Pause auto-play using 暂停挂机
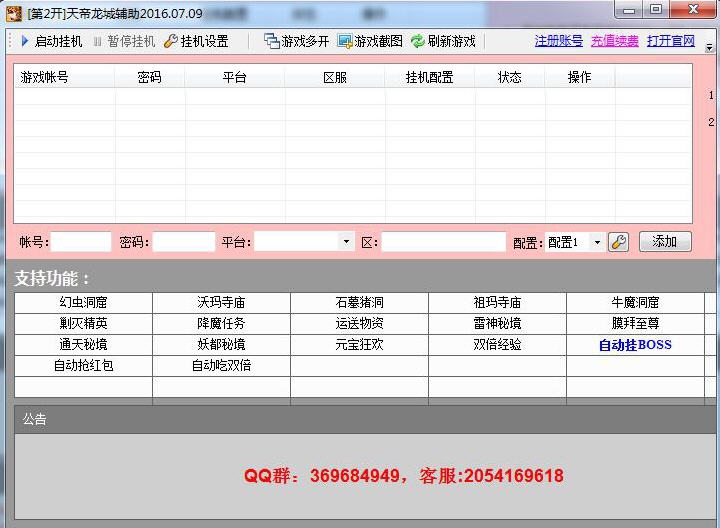This screenshot has width=720, height=528. click(x=124, y=41)
